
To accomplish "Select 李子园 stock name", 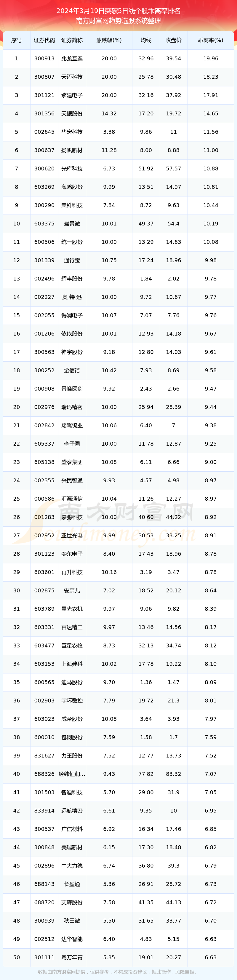I will [x=72, y=444].
